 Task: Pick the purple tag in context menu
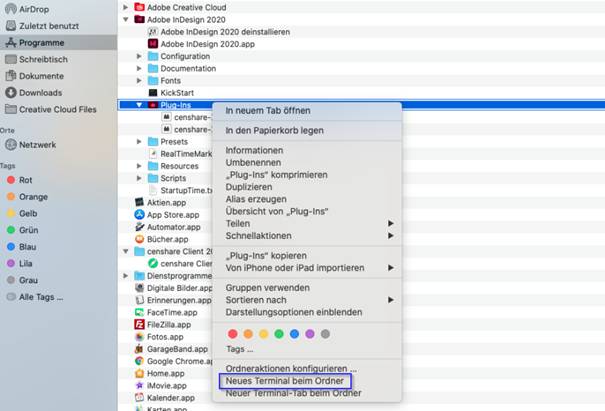310,334
